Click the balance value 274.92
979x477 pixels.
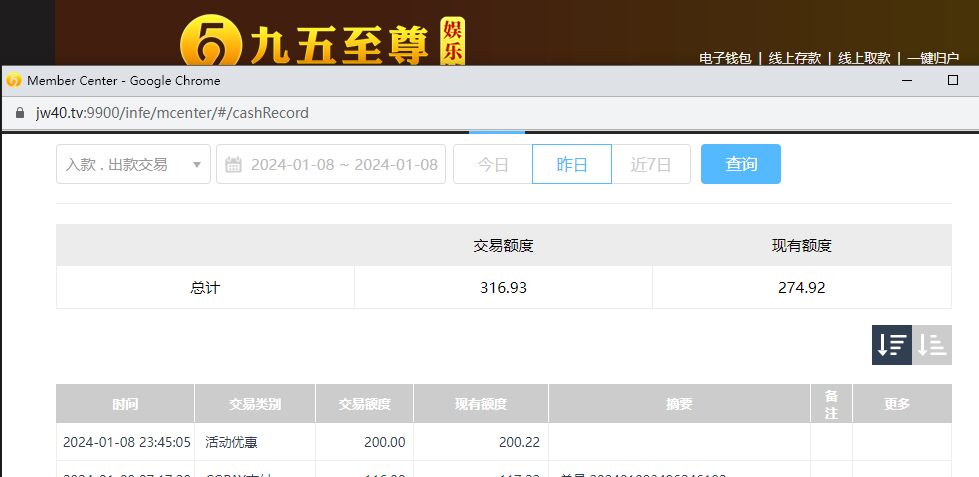[x=802, y=288]
